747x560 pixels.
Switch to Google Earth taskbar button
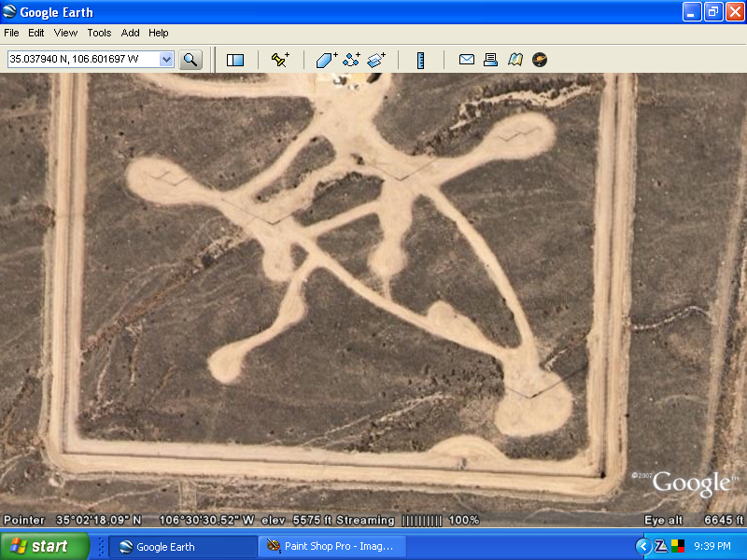point(183,547)
